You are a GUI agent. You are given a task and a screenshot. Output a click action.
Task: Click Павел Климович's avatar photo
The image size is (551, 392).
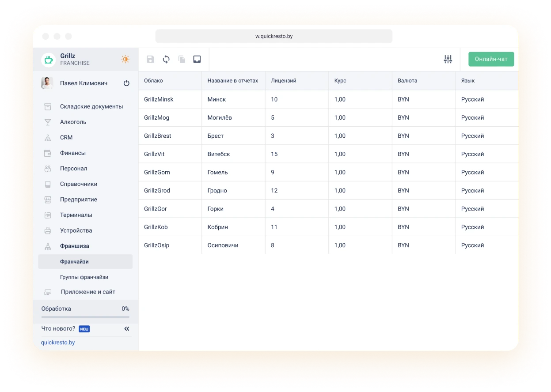point(47,83)
